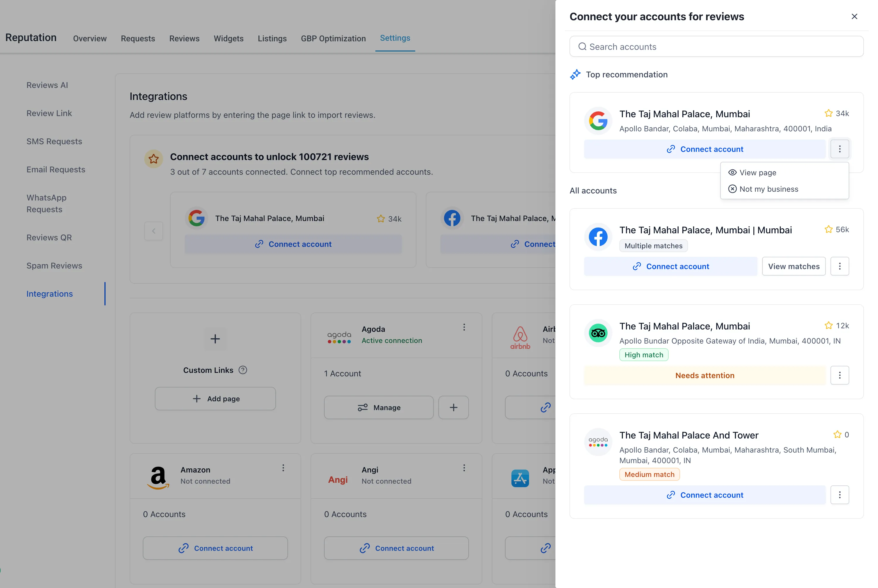The height and width of the screenshot is (588, 878).
Task: Open three-dot menu for Google Taj Mahal Palace
Action: pos(839,149)
